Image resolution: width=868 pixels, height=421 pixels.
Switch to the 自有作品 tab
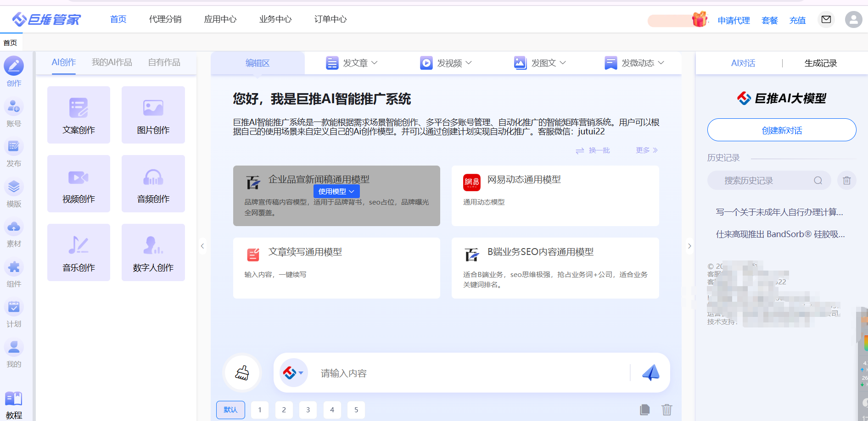tap(164, 62)
